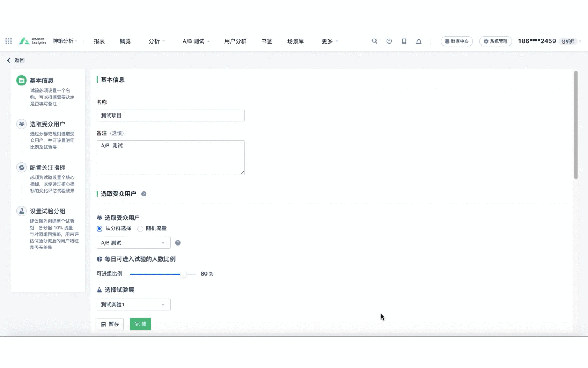
Task: Open the help question mark icon in header
Action: coord(389,41)
